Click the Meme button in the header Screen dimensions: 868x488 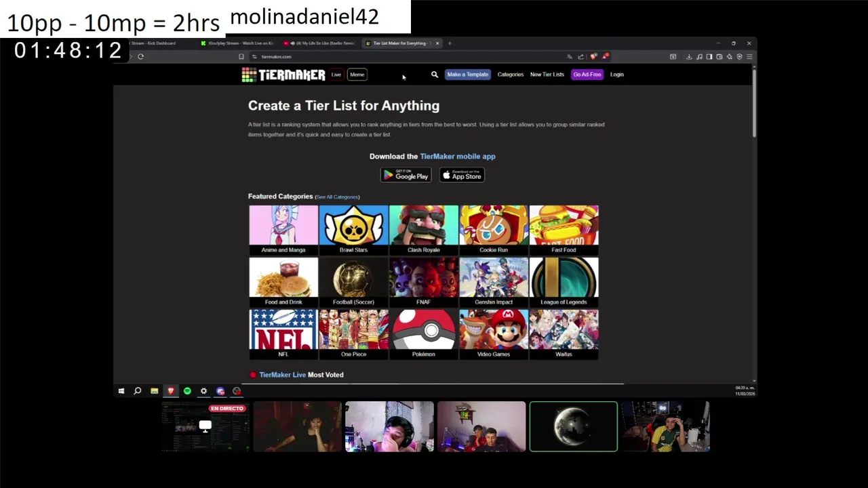point(357,75)
